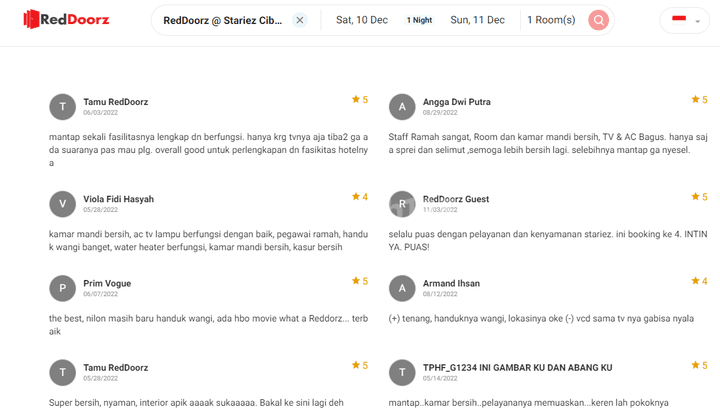Viewport: 720px width, 420px height.
Task: Click the 4-star rating of Viola Fidi Hasyah
Action: click(x=360, y=196)
